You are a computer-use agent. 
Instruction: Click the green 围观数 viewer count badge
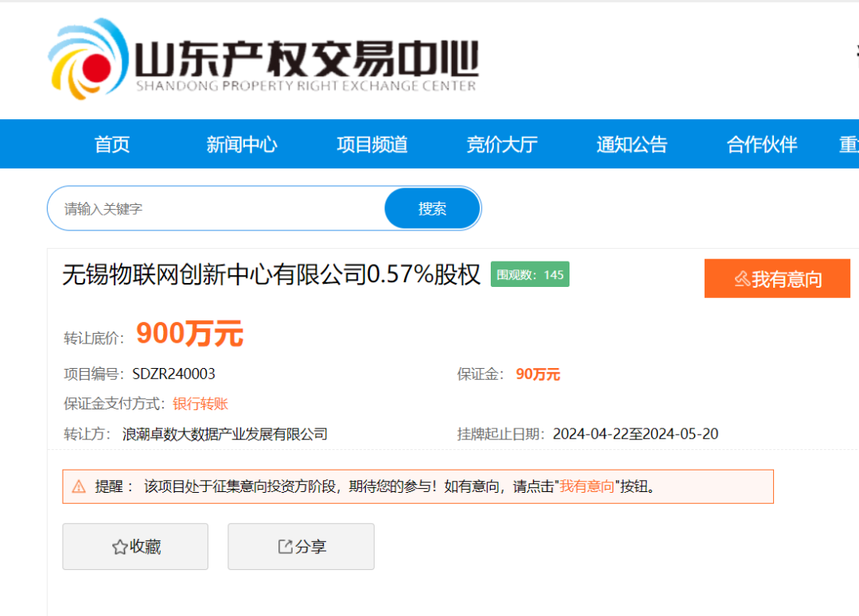(x=530, y=274)
